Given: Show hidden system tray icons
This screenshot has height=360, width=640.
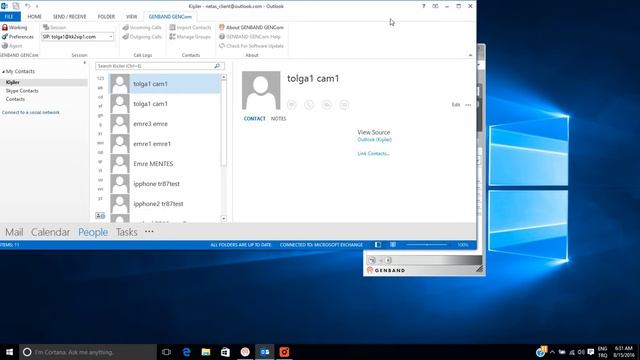Looking at the screenshot, I should pyautogui.click(x=552, y=352).
